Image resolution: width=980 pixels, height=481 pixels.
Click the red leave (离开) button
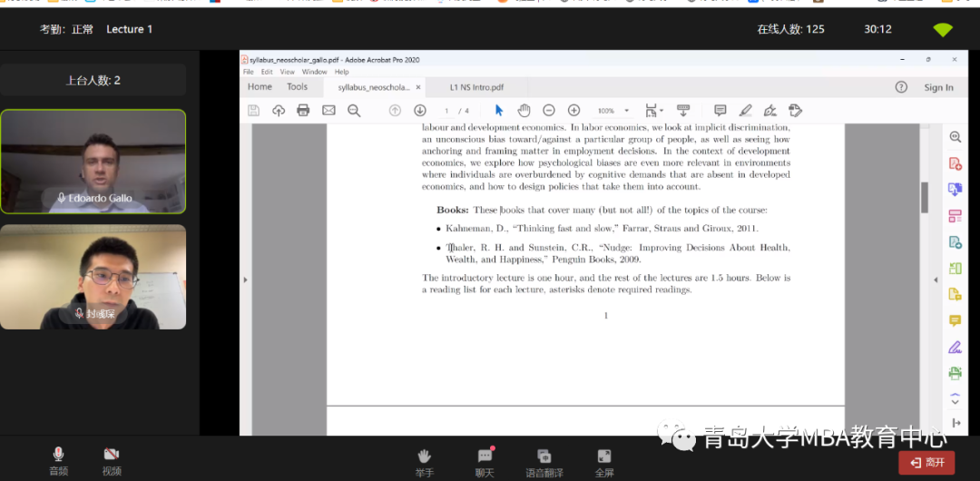point(926,463)
